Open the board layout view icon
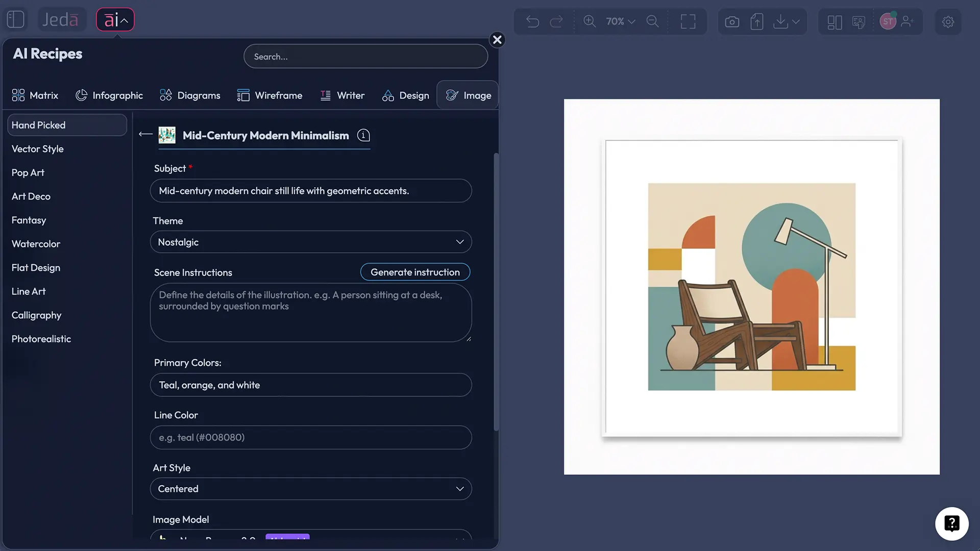 tap(835, 22)
